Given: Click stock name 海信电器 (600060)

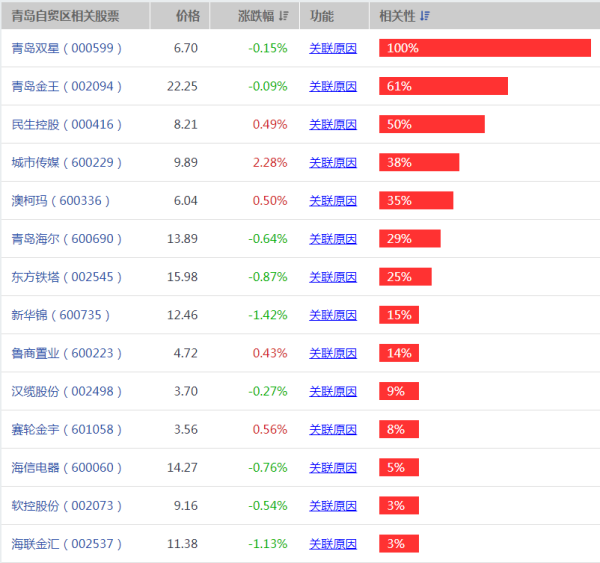Looking at the screenshot, I should (x=67, y=467).
